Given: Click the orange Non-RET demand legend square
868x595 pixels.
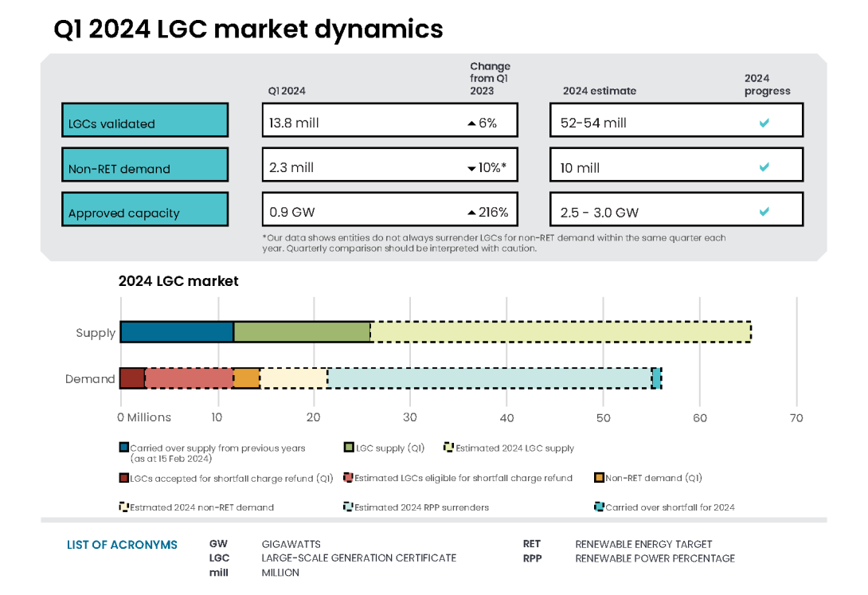Looking at the screenshot, I should 600,477.
